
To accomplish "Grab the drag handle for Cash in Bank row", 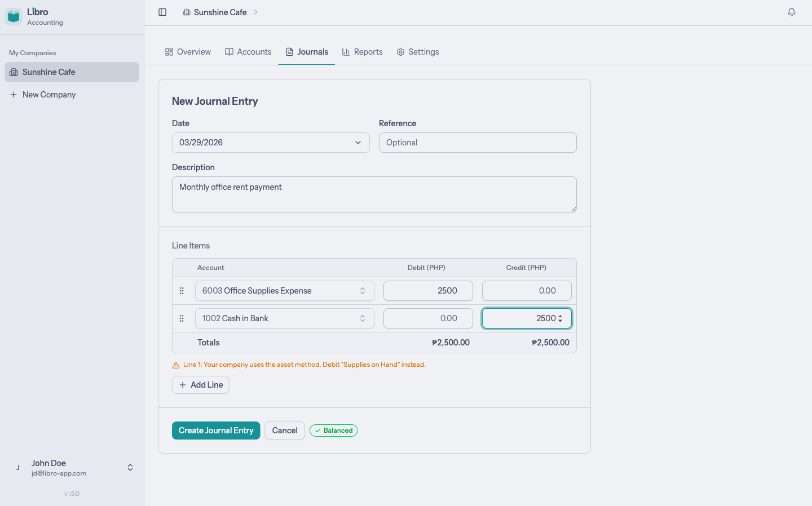I will (x=182, y=318).
